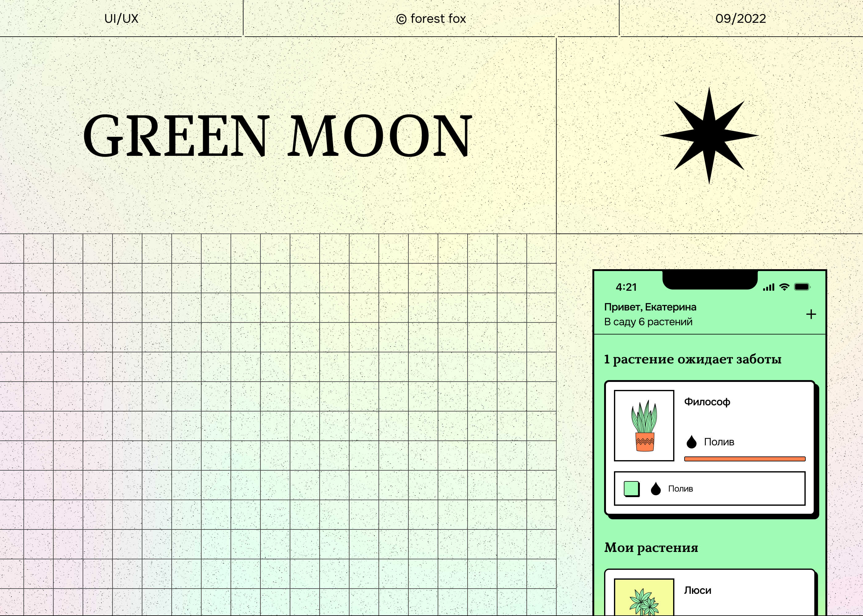863x616 pixels.
Task: Click the Люси plant name
Action: pyautogui.click(x=697, y=590)
